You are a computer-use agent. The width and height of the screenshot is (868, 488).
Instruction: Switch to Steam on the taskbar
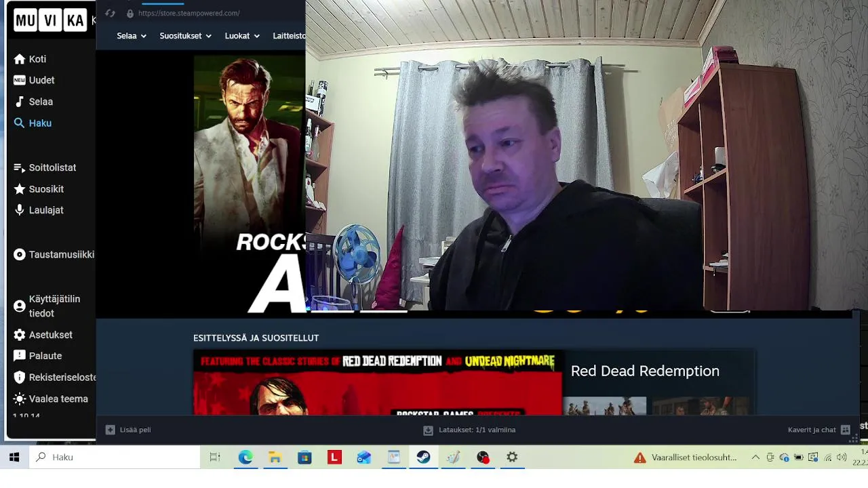(x=423, y=457)
